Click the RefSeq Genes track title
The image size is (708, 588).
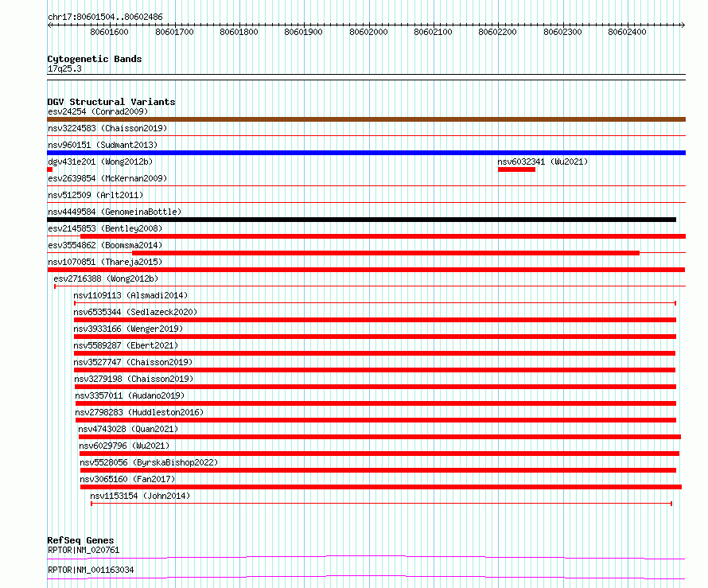click(80, 540)
